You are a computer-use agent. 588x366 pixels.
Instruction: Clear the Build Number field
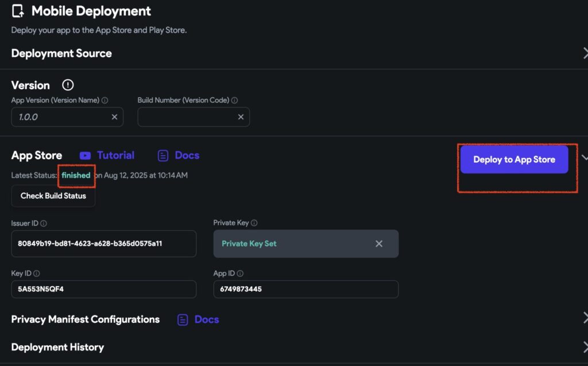241,117
